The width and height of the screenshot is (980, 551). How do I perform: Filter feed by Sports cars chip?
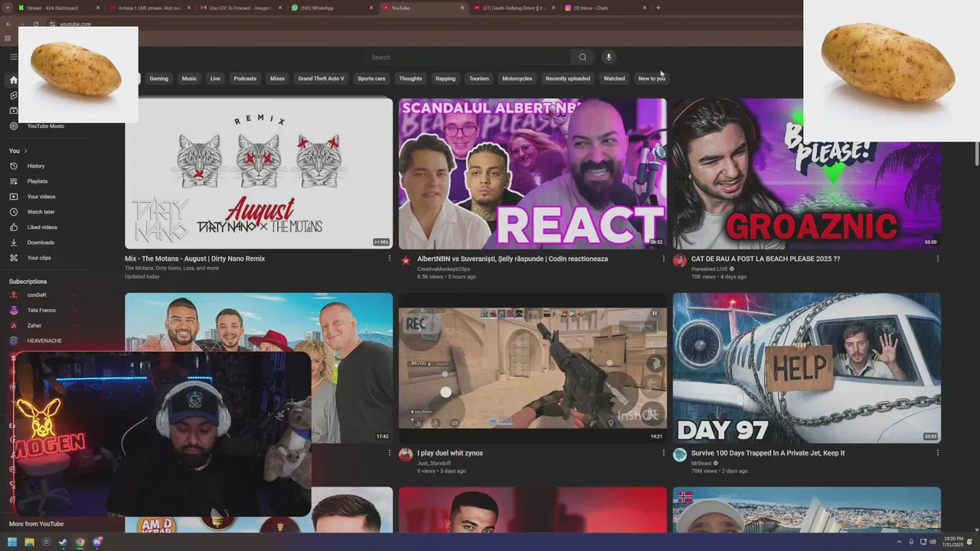[371, 79]
